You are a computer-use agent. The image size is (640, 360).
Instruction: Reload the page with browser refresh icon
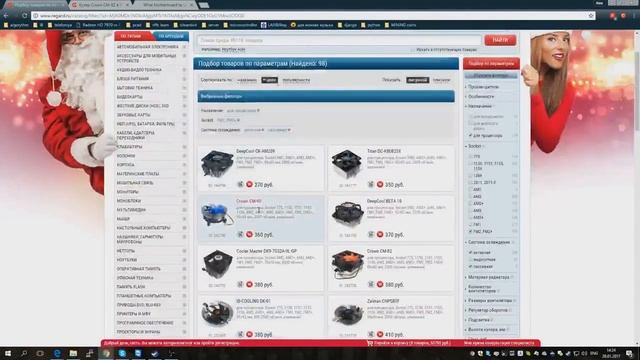pyautogui.click(x=24, y=16)
